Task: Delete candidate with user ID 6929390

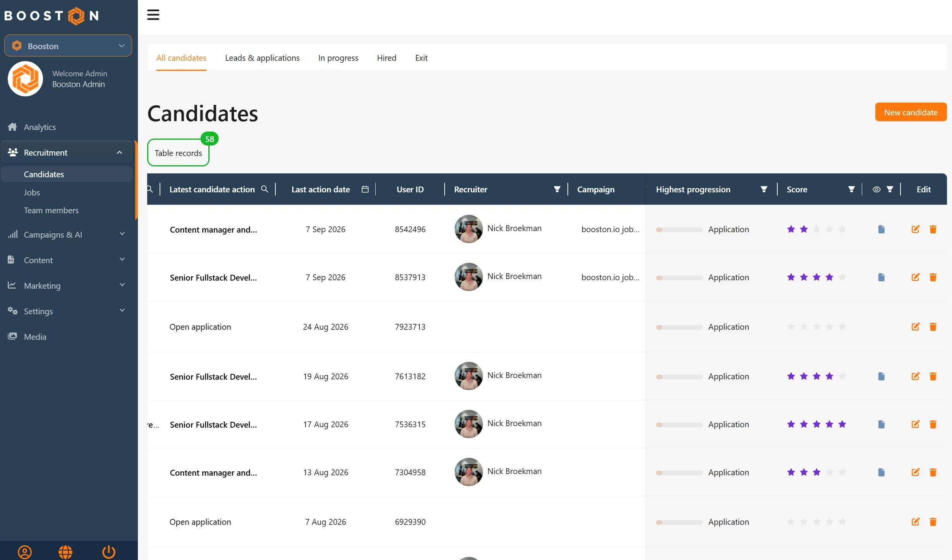Action: [x=933, y=522]
